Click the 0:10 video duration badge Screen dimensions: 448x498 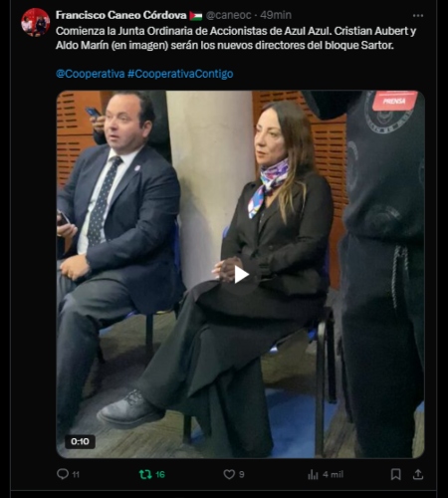(x=80, y=441)
